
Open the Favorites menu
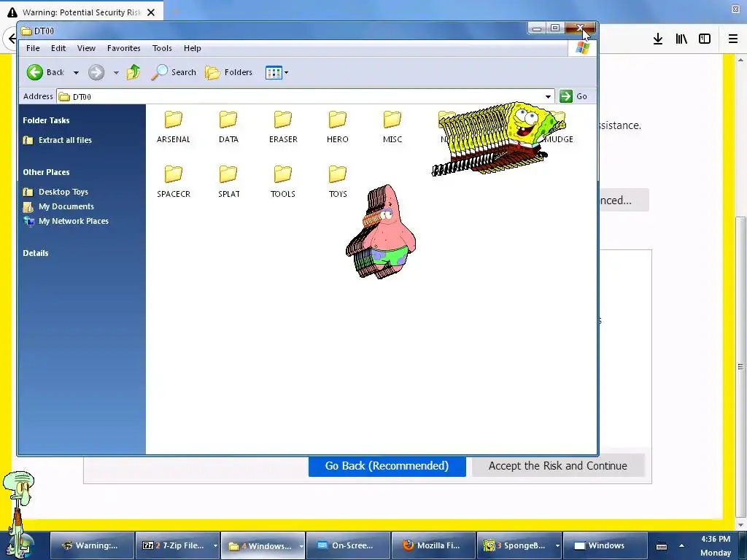(x=123, y=48)
